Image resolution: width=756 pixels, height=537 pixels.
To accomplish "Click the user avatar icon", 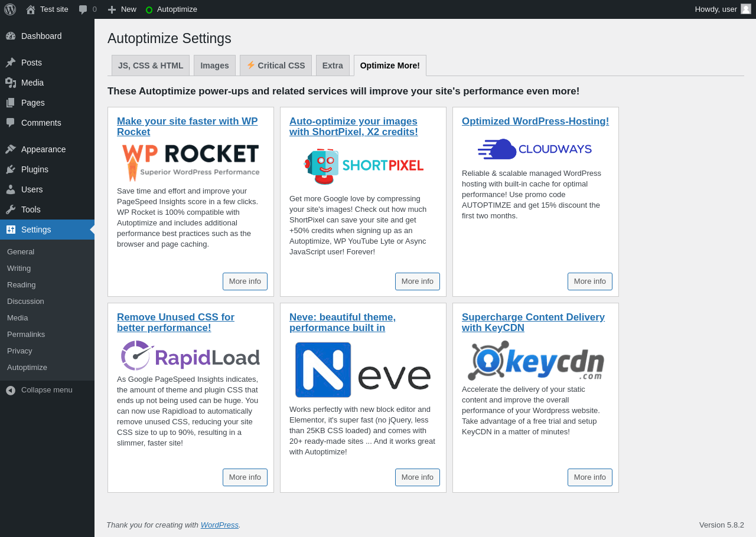I will [x=746, y=9].
